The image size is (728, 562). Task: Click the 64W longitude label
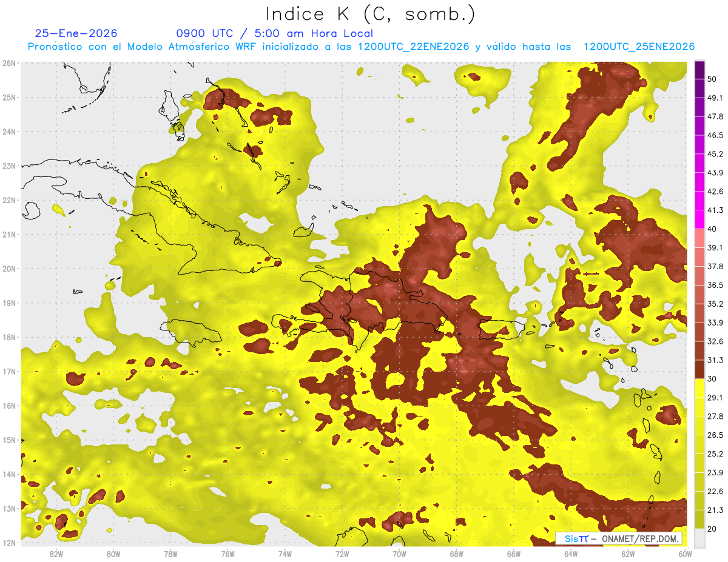571,554
